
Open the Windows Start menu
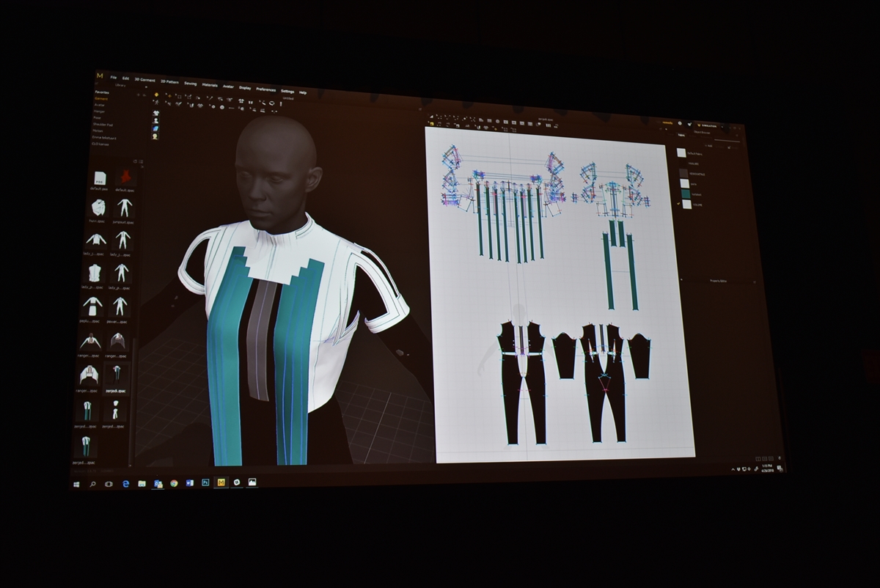pos(76,485)
